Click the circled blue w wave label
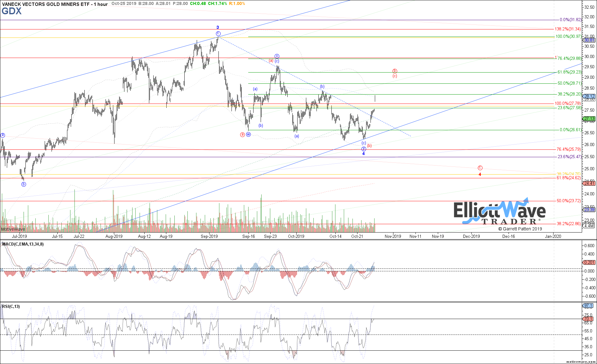Screen dimensions: 597x364 pos(249,135)
